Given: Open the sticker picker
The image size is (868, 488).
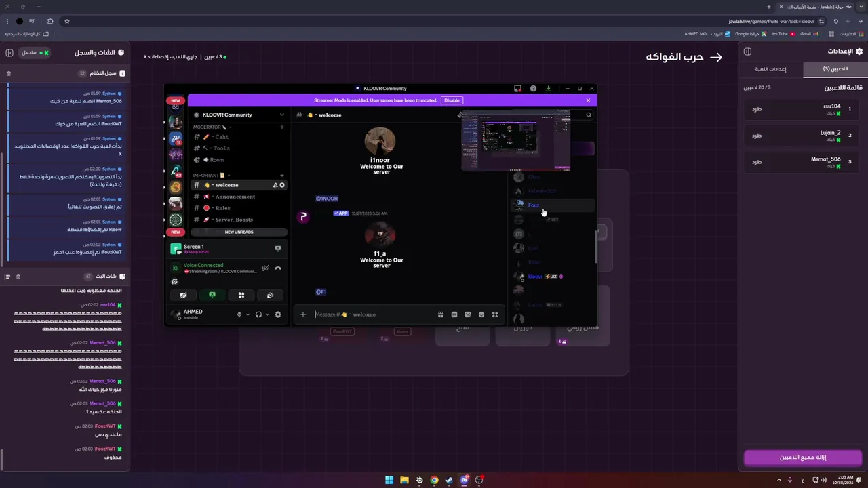Looking at the screenshot, I should (468, 314).
